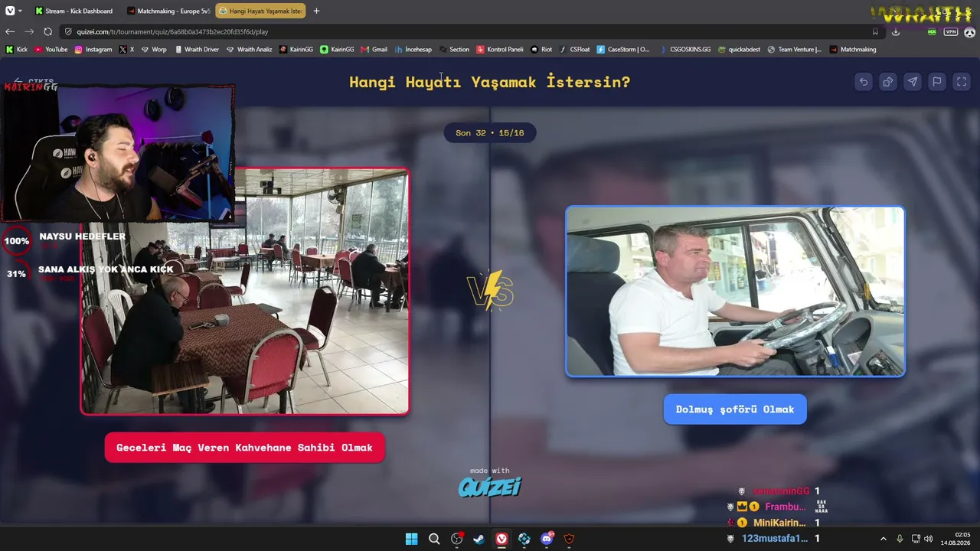
Task: Open the Riot bookmark
Action: click(x=541, y=50)
